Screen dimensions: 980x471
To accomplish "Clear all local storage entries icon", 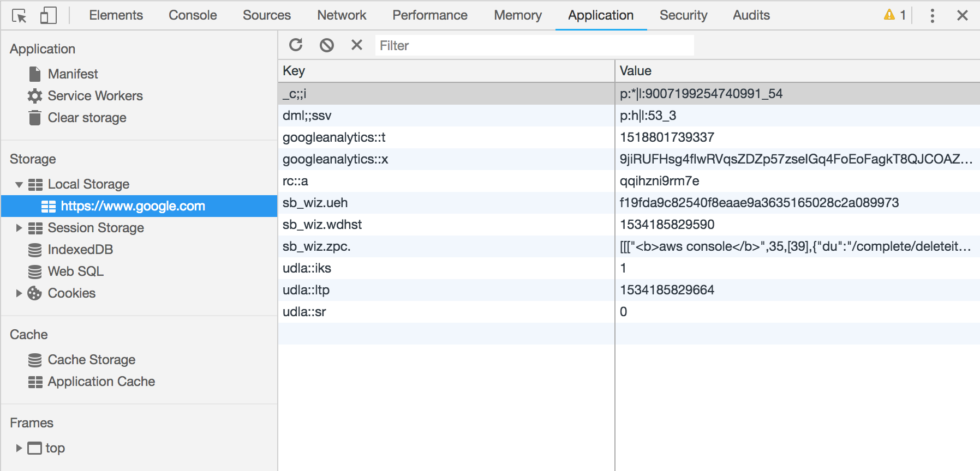I will (327, 45).
